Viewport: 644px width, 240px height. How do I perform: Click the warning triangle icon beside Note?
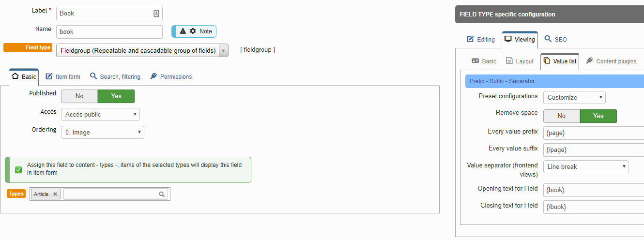click(x=183, y=31)
